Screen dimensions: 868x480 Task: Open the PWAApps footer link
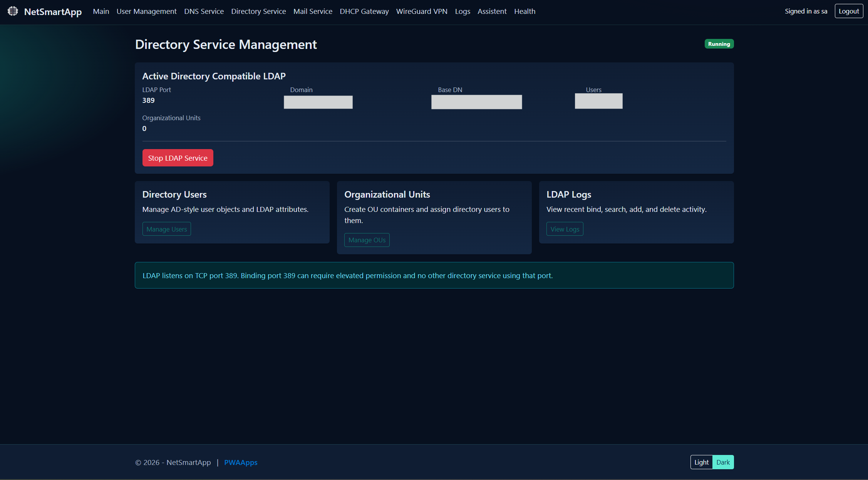(x=241, y=462)
